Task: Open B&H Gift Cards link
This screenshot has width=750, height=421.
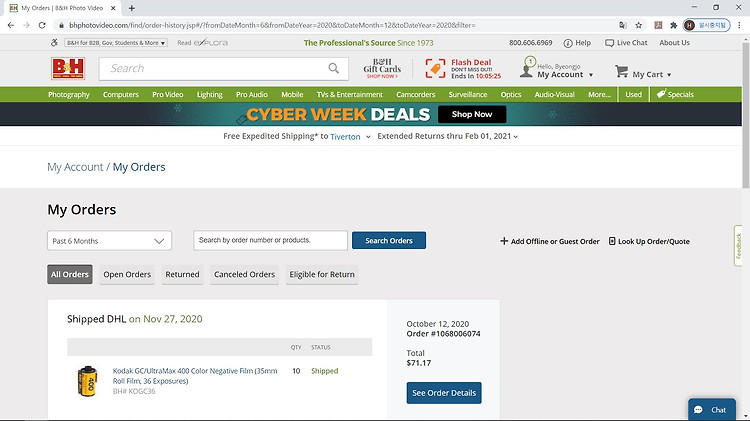Action: 382,68
